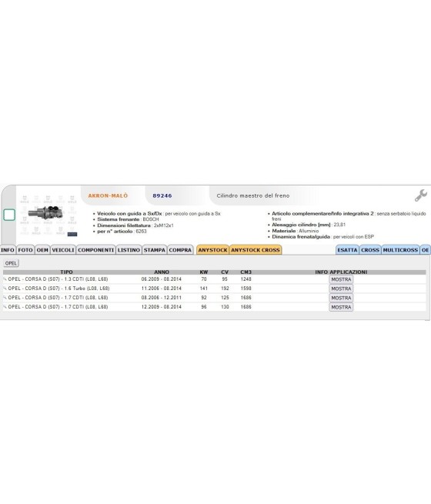Switch to the ESATTA tab

coord(347,250)
